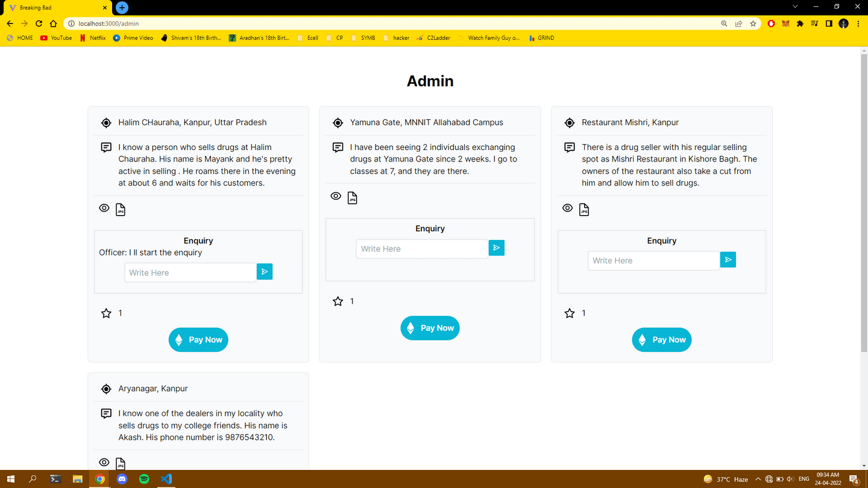
Task: Open the Chrome three-dot menu
Action: pyautogui.click(x=858, y=23)
